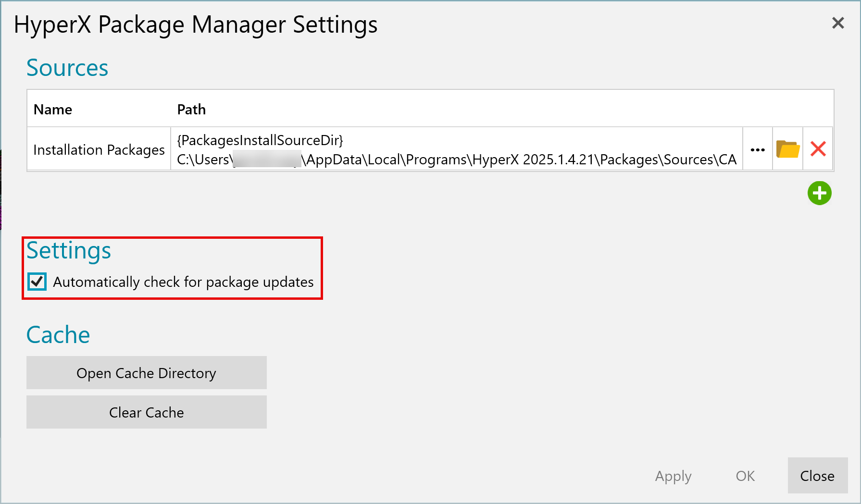Screen dimensions: 861x504
Task: Select the Path column header
Action: click(x=191, y=110)
